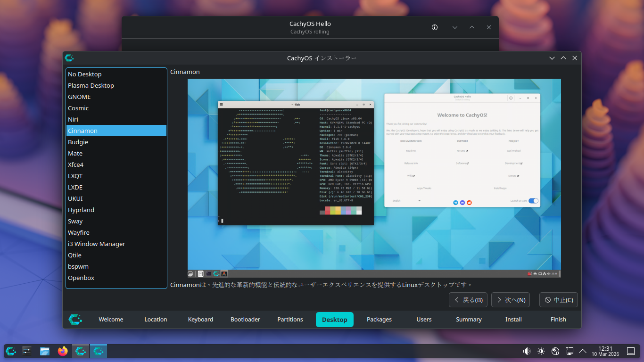Screen dimensions: 644x362
Task: Open the volume control in system tray
Action: [527, 351]
